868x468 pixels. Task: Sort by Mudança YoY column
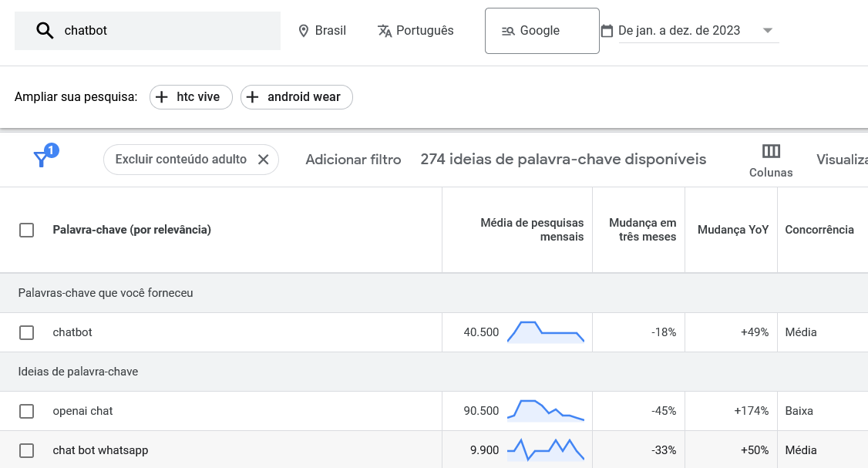(x=733, y=230)
